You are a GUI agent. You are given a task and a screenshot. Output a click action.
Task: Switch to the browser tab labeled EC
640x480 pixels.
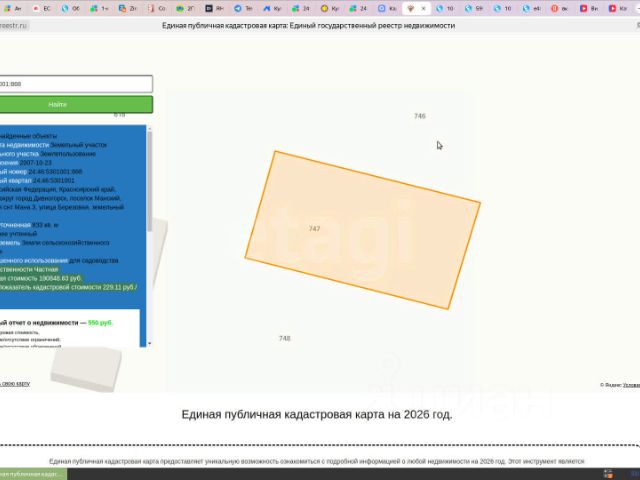click(41, 8)
